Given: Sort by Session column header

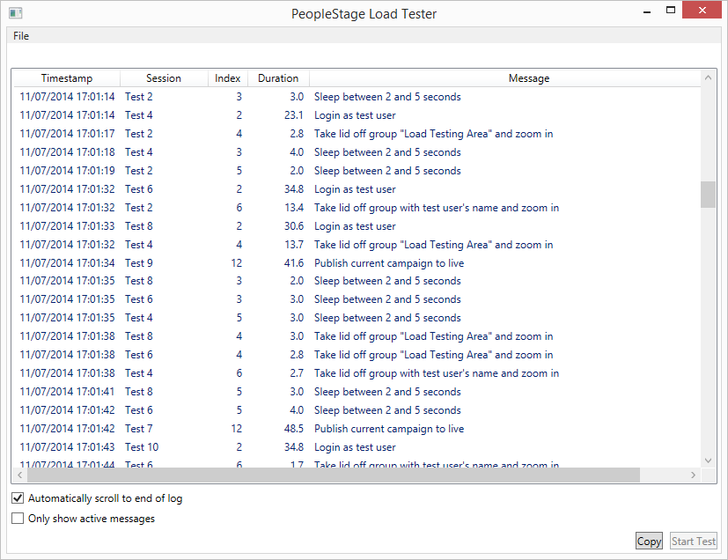Looking at the screenshot, I should tap(164, 78).
